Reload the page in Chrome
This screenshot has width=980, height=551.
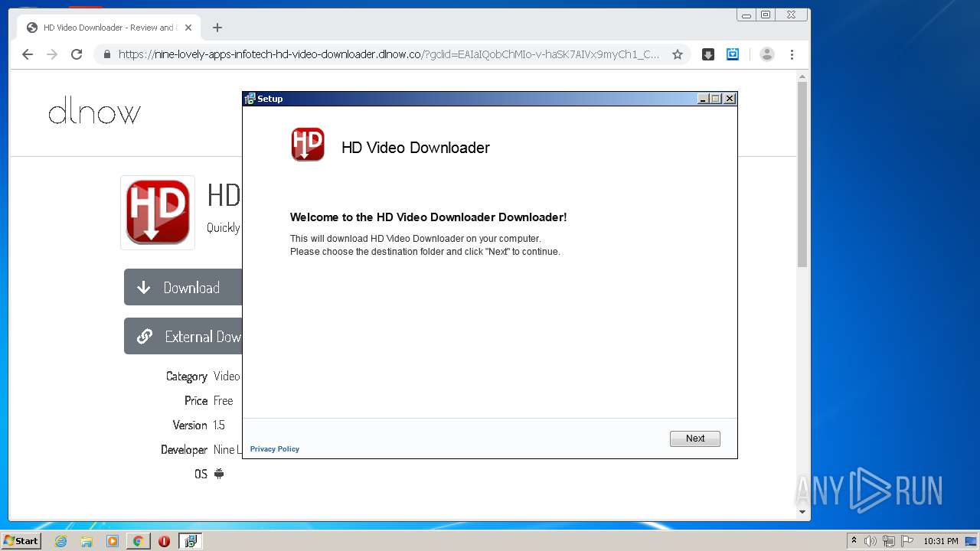(77, 54)
